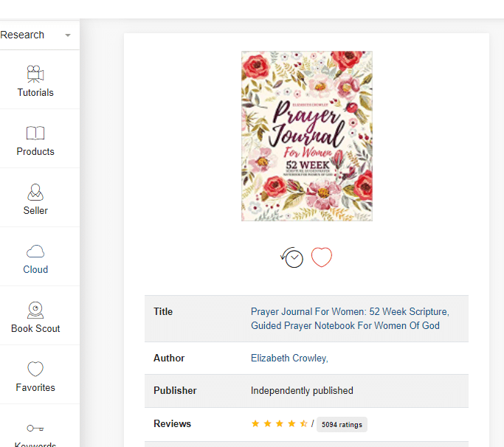Click the Seller label in sidebar
The height and width of the screenshot is (447, 504).
click(x=35, y=210)
